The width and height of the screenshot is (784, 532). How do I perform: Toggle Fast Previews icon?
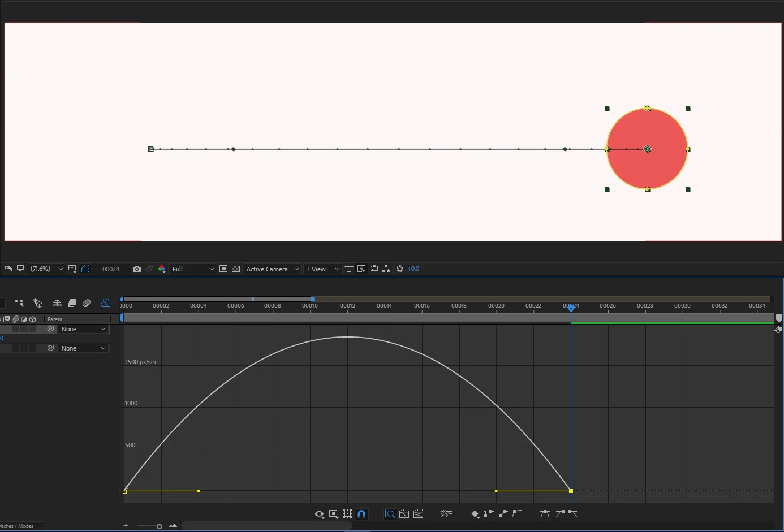(x=361, y=269)
